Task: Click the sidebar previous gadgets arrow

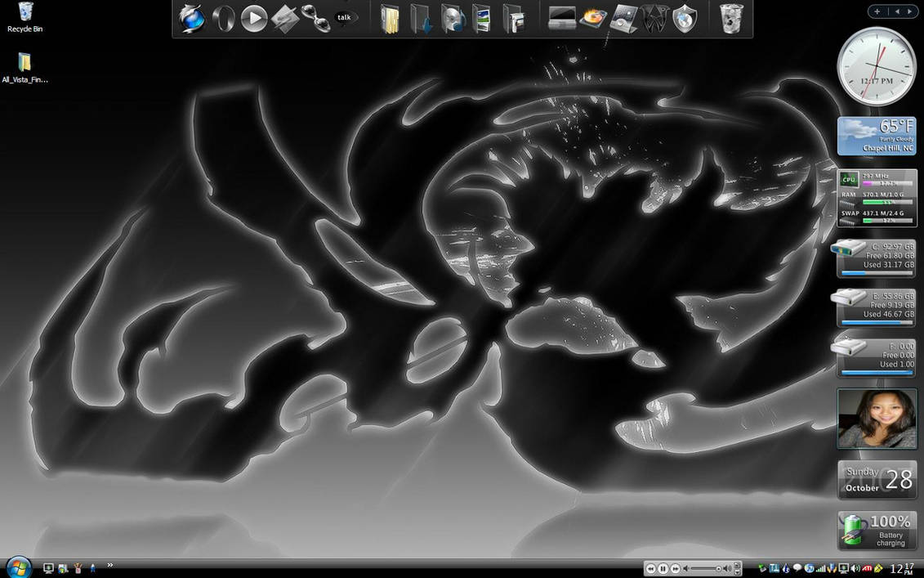Action: tap(897, 11)
